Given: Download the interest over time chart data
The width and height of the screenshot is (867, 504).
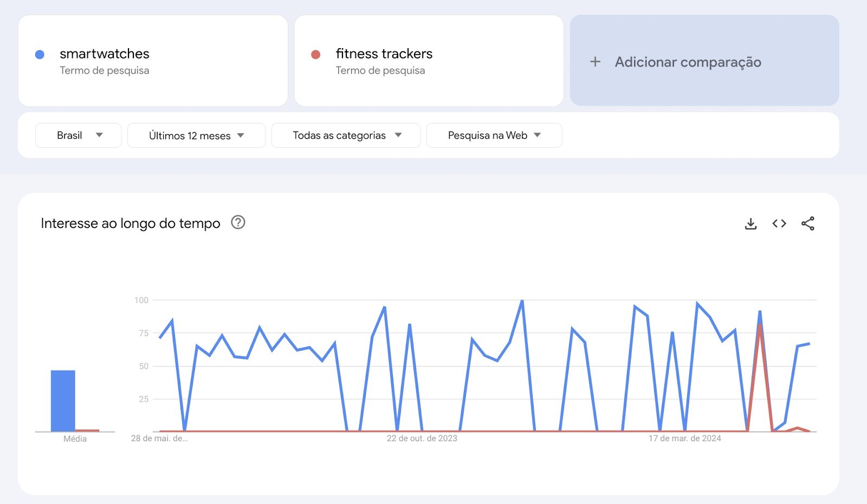Looking at the screenshot, I should (750, 224).
